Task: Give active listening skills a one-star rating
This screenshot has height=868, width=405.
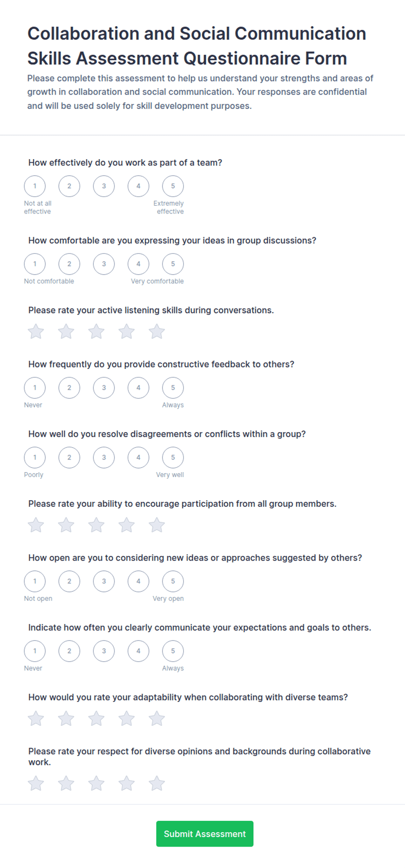Action: click(36, 331)
